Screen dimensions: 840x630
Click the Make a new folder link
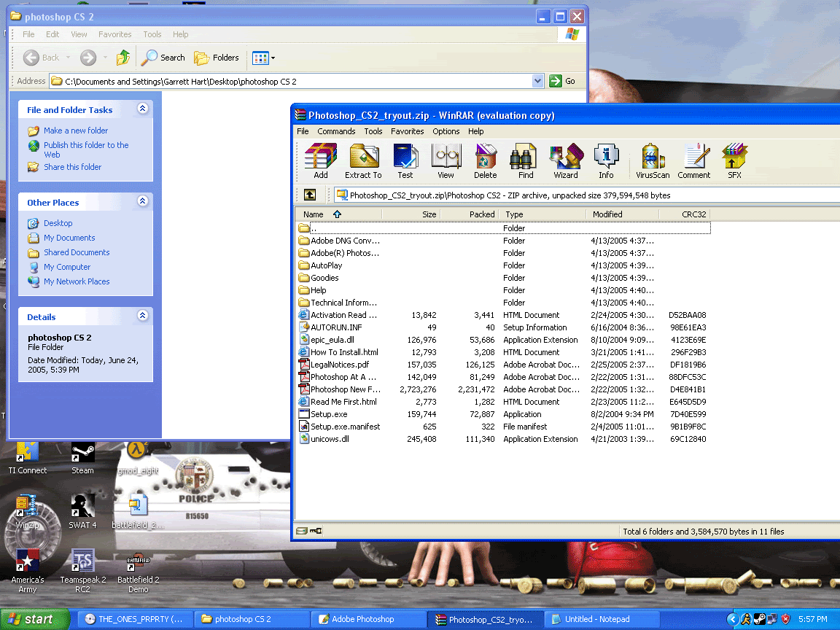click(x=76, y=131)
